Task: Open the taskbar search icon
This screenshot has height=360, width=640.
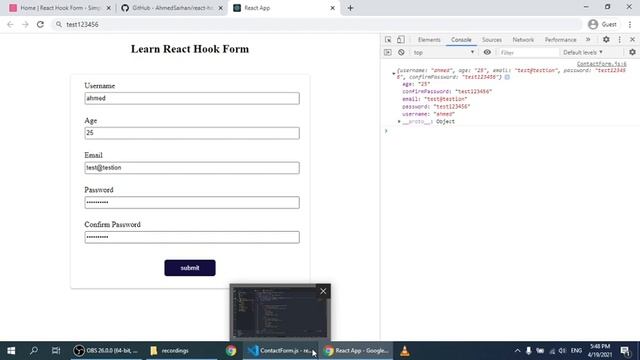Action: pyautogui.click(x=34, y=351)
